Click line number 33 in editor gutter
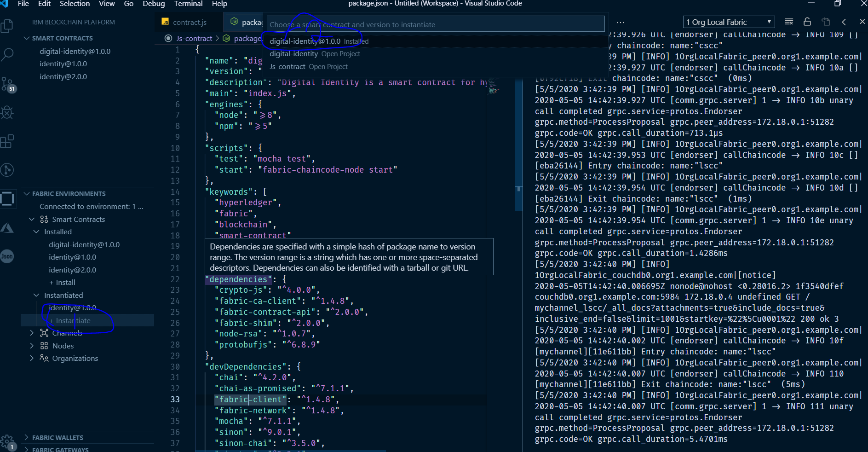868x452 pixels. (175, 400)
